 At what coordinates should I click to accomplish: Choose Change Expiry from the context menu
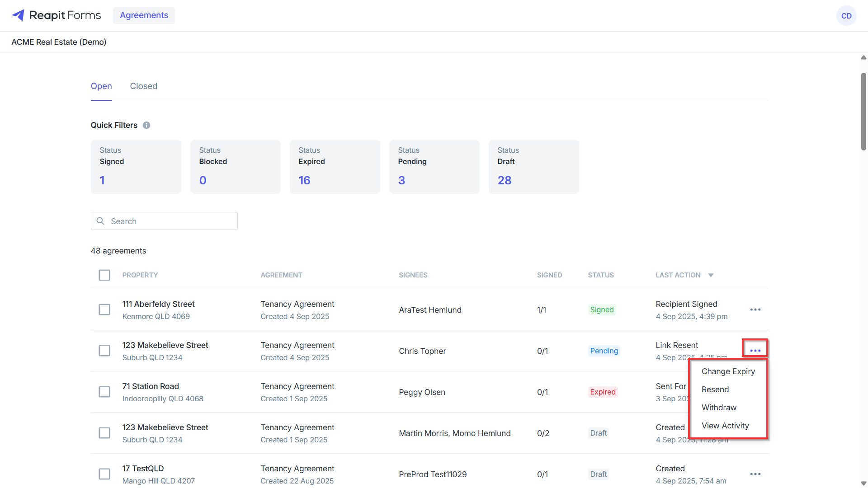point(728,371)
